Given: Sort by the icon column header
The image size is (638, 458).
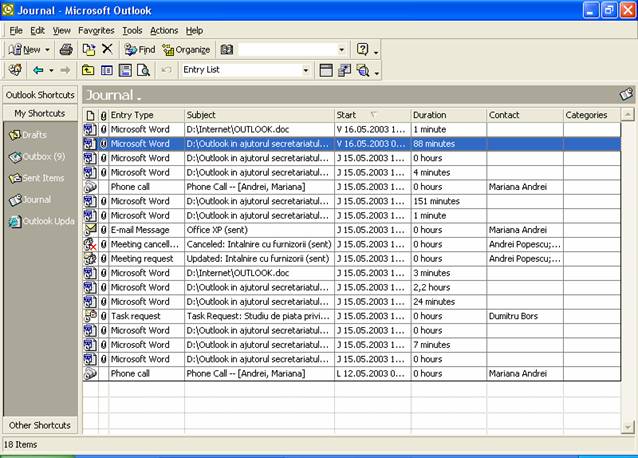Looking at the screenshot, I should coord(90,116).
